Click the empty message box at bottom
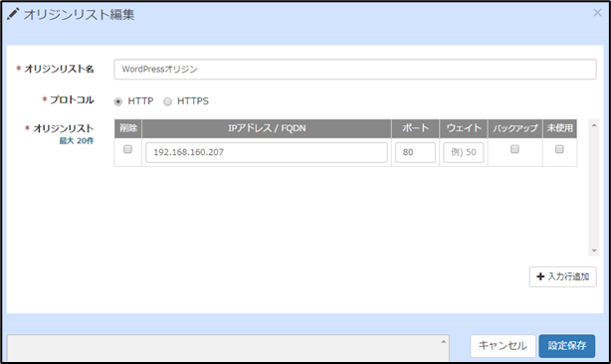 (x=228, y=348)
